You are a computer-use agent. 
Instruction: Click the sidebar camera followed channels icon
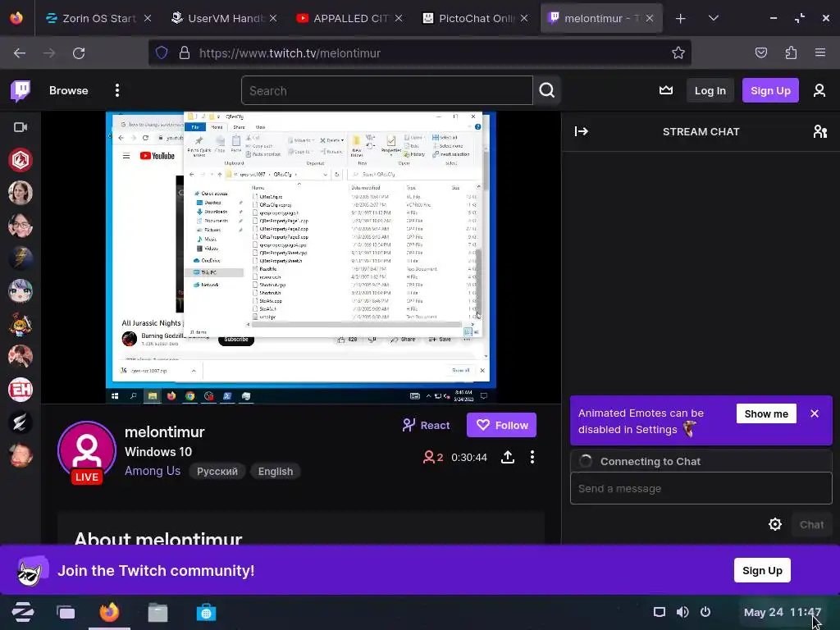(21, 127)
